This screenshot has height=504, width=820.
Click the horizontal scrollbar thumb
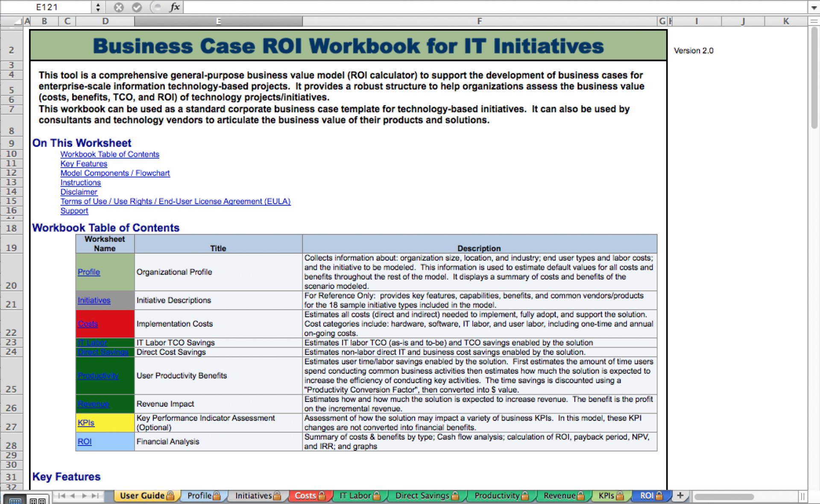(x=724, y=496)
